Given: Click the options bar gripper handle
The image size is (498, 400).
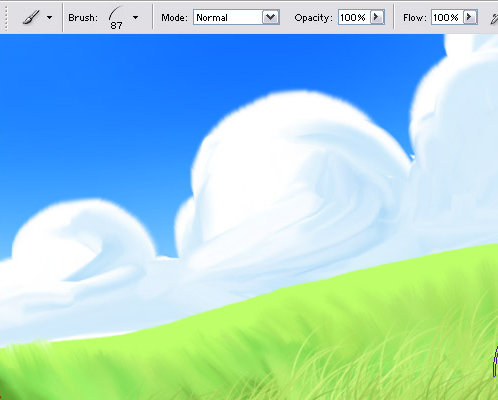Looking at the screenshot, I should pyautogui.click(x=6, y=17).
